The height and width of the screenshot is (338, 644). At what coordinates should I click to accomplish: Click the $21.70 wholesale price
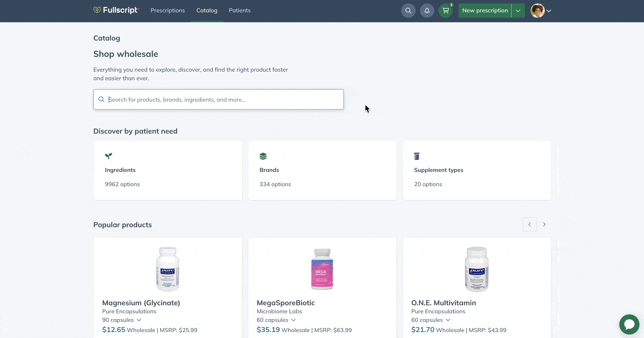click(x=423, y=330)
